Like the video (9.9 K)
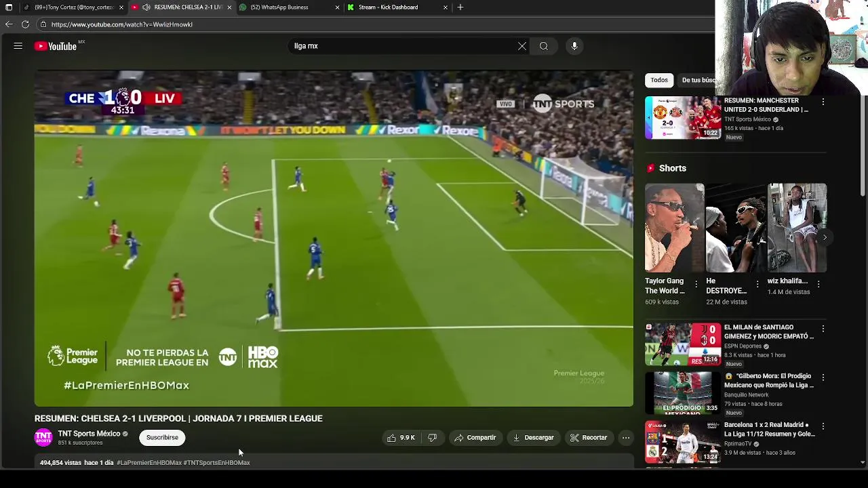The height and width of the screenshot is (488, 868). (401, 438)
